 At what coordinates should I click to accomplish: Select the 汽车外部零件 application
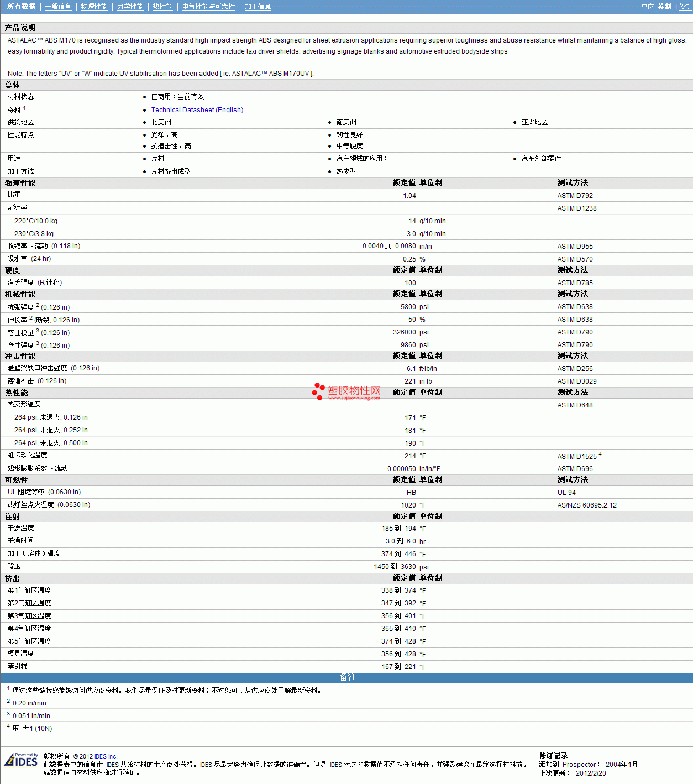click(x=541, y=159)
